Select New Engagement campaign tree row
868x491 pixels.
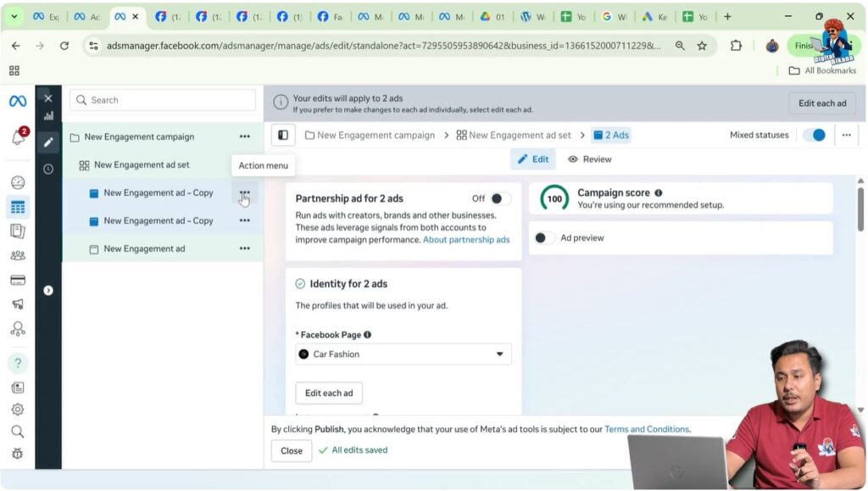pos(163,137)
